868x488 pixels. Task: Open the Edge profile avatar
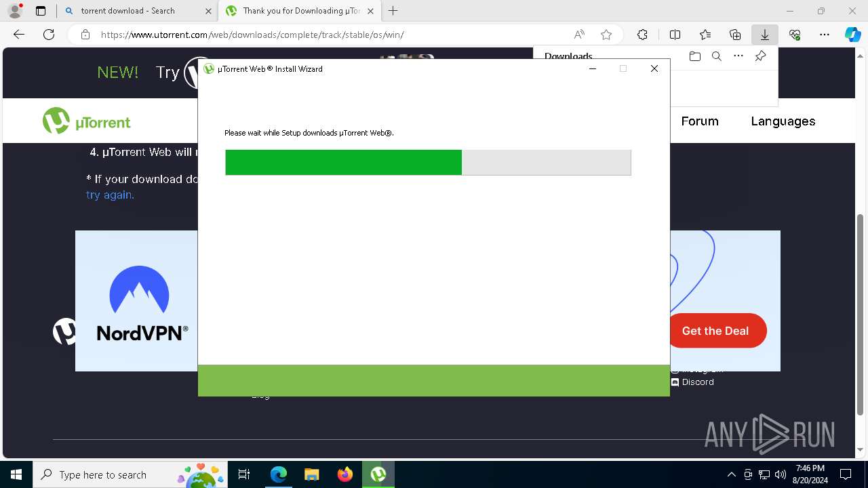(15, 11)
